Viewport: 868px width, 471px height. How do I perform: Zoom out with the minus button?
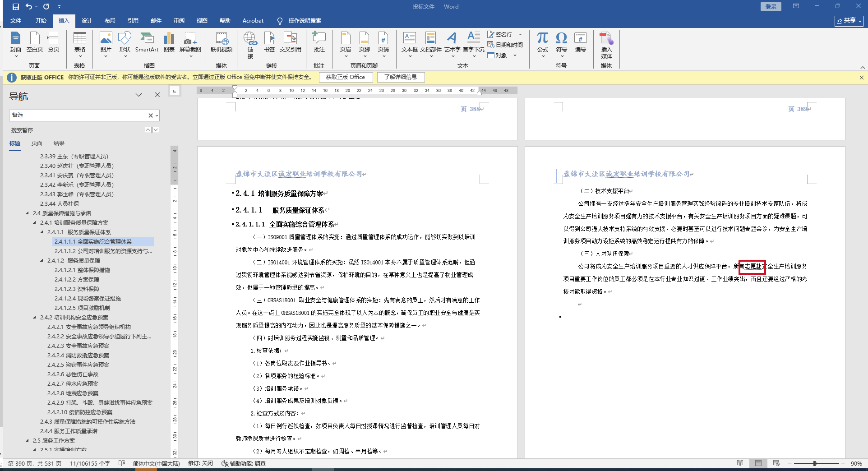pos(790,463)
